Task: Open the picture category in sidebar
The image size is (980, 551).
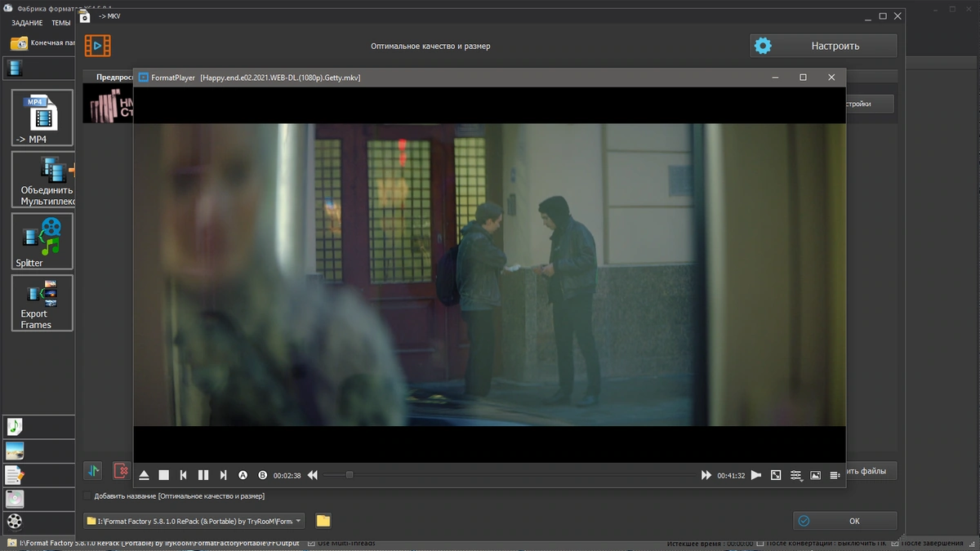Action: coord(15,451)
